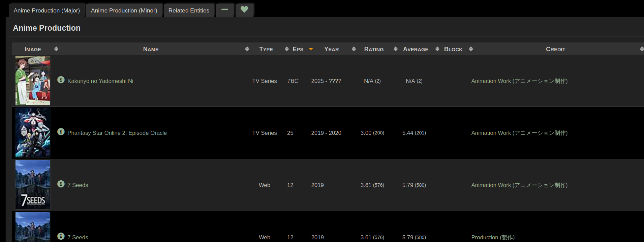Sort by Year column header
Viewport: 644px width, 242px height.
click(331, 49)
